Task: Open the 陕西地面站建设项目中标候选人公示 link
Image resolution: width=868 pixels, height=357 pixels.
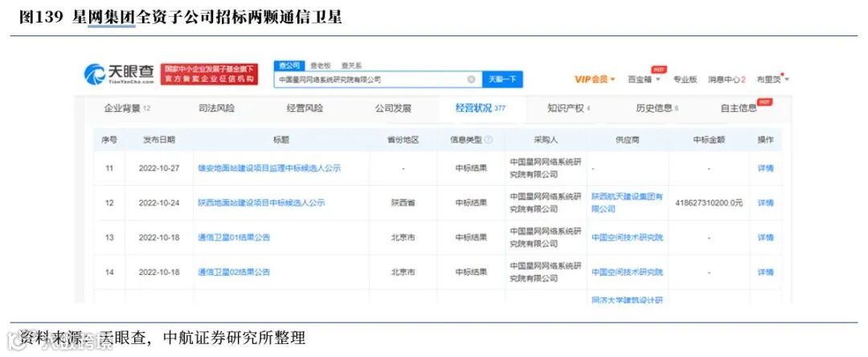Action: point(261,203)
